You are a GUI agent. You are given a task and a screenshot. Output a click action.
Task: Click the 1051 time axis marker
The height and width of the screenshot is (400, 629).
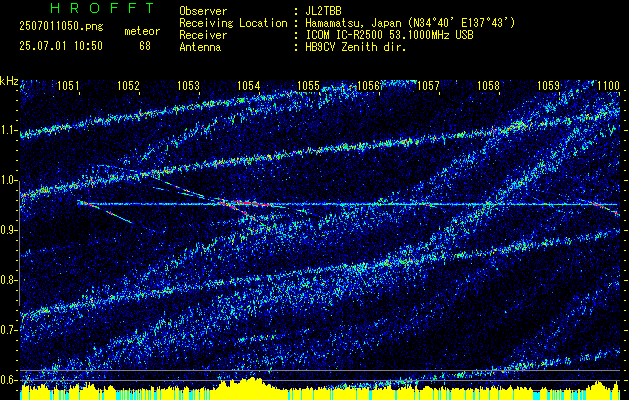coord(68,85)
